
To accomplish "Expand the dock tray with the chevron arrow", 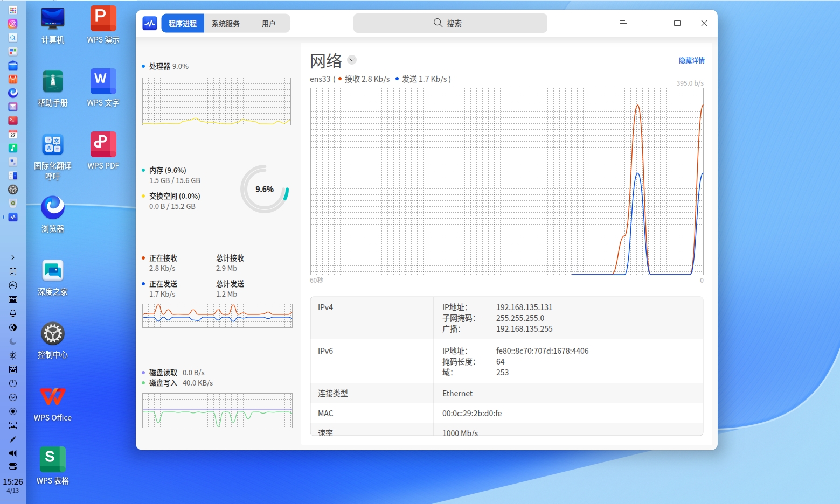I will (x=13, y=257).
